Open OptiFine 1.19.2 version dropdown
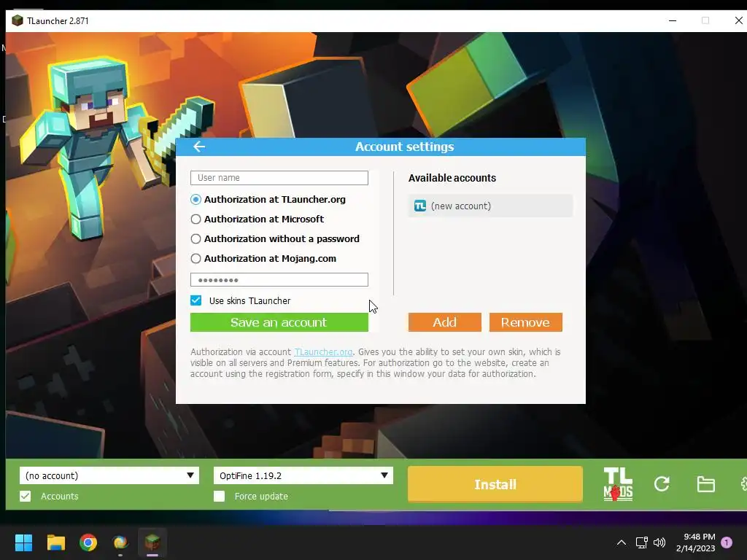The height and width of the screenshot is (560, 747). tap(303, 475)
